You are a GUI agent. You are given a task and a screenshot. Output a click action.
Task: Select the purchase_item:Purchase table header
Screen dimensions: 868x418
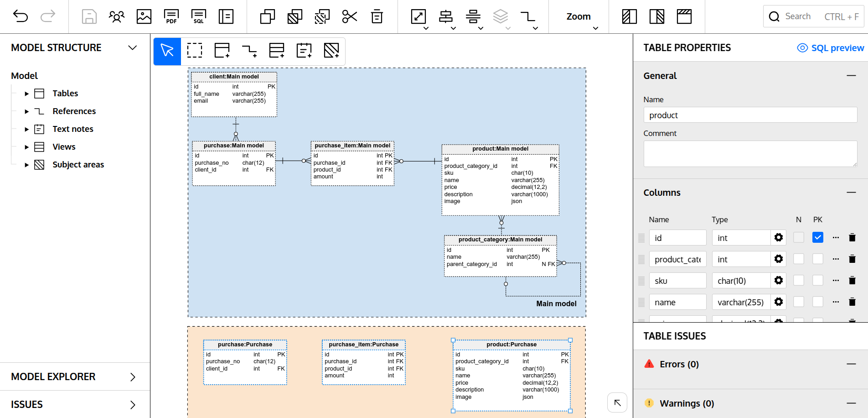(363, 345)
